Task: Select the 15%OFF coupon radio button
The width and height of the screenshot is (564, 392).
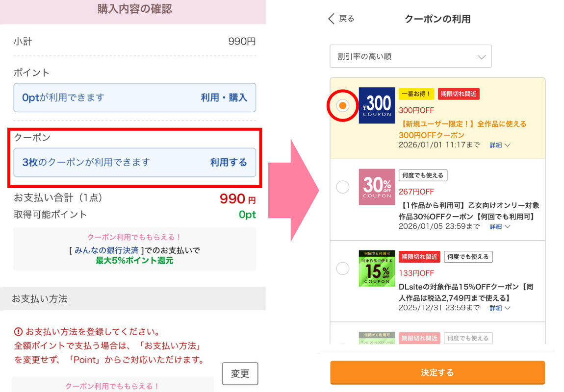Action: tap(343, 268)
